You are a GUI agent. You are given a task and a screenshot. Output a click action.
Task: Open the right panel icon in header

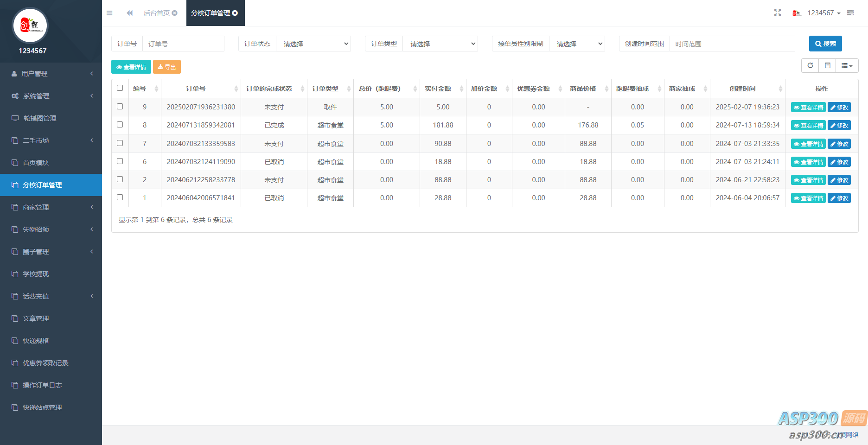[x=850, y=13]
